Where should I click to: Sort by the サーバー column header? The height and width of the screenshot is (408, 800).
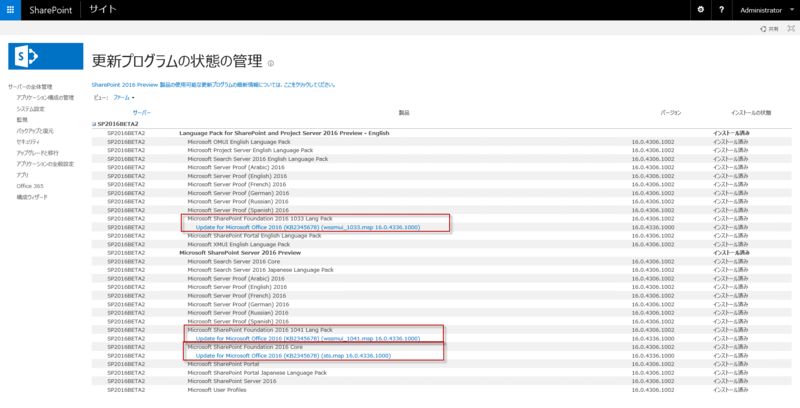pos(142,113)
